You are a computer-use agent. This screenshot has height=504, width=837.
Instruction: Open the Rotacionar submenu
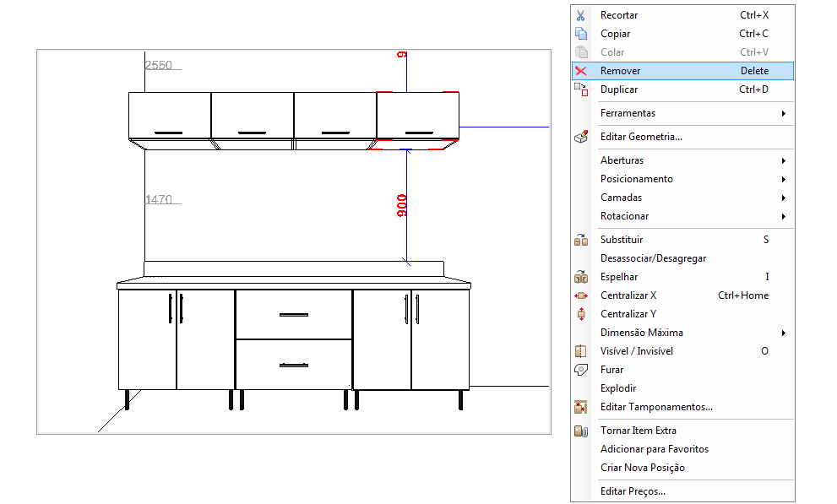[x=624, y=216]
